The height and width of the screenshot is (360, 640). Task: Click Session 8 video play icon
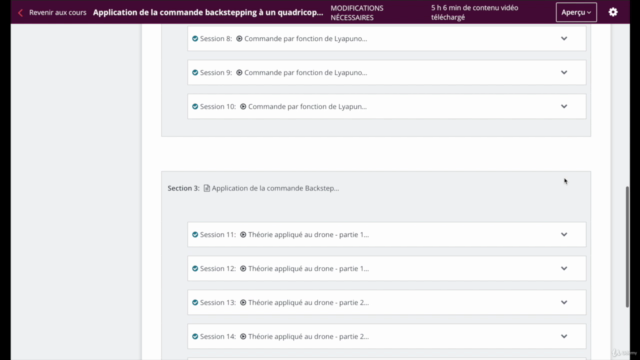pos(239,39)
